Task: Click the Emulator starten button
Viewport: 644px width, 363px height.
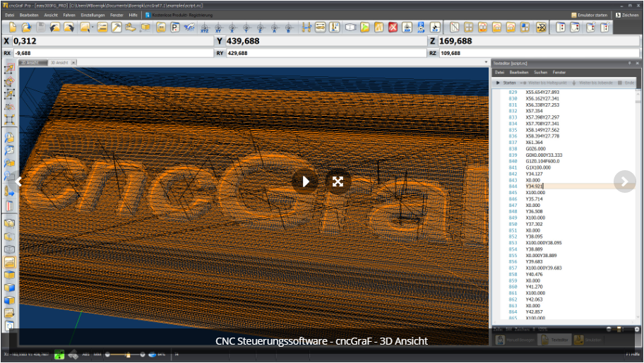Action: pyautogui.click(x=589, y=16)
